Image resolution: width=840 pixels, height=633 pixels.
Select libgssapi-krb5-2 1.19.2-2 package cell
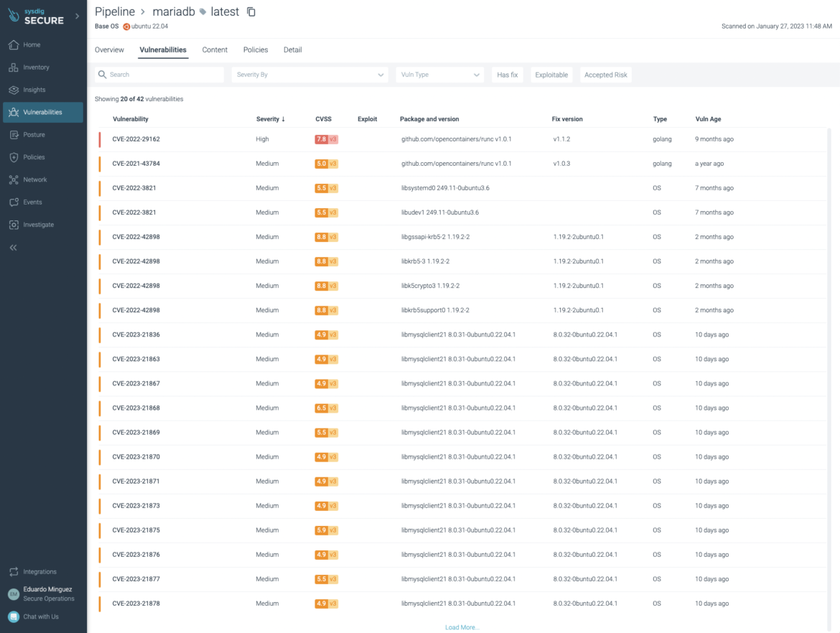pos(436,238)
